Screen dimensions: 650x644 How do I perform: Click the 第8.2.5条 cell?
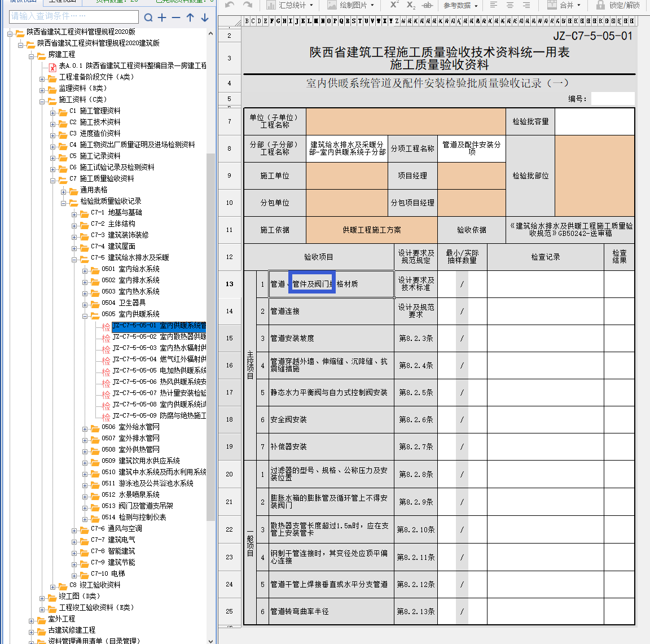[416, 393]
